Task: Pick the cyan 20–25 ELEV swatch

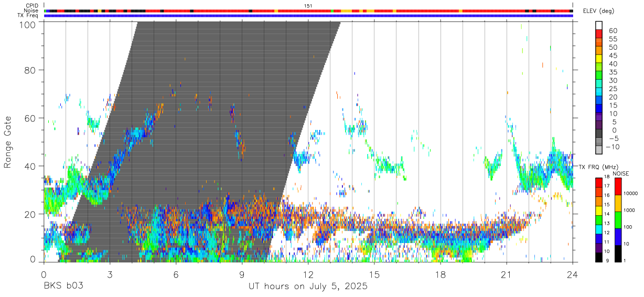Action: click(x=599, y=93)
